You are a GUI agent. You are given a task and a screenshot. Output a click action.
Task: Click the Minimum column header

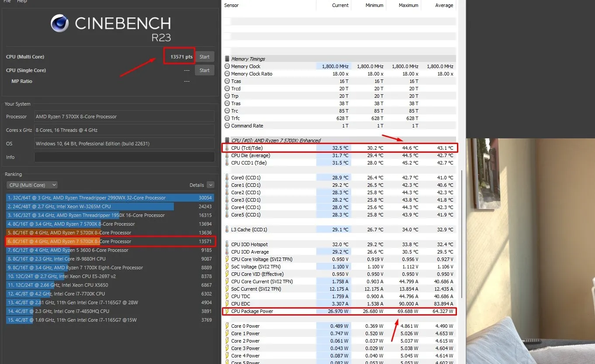[x=374, y=5]
